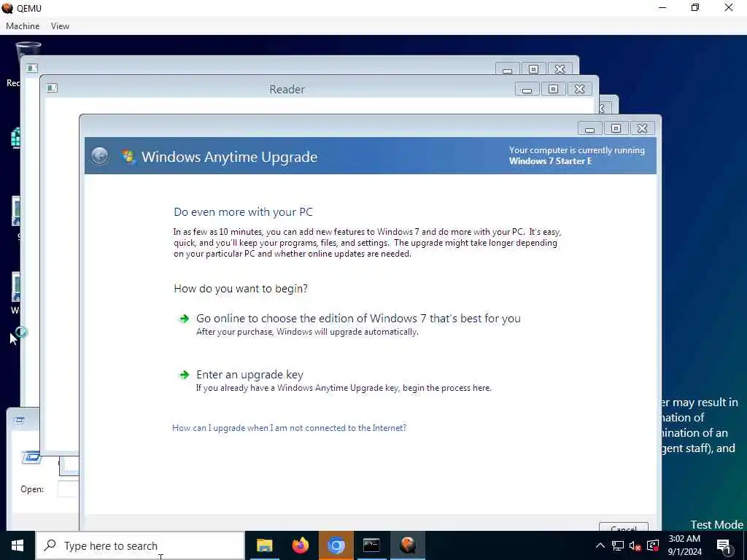Switch to QEMU app in the taskbar
The image size is (747, 560).
click(407, 545)
